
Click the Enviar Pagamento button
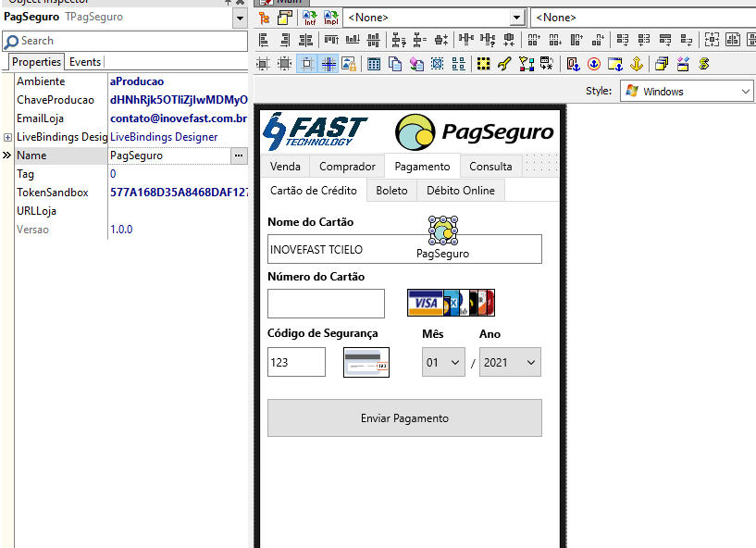(404, 417)
